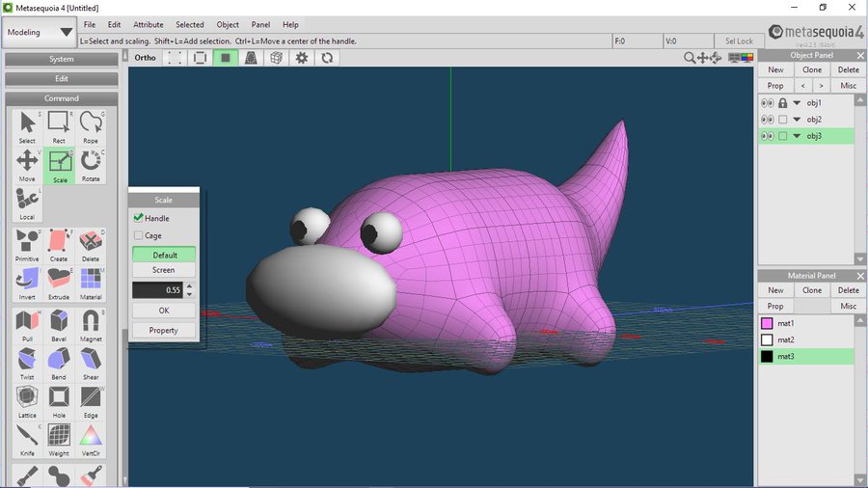Click the magnifier zoom icon
Viewport: 868px width, 488px height.
pyautogui.click(x=690, y=58)
